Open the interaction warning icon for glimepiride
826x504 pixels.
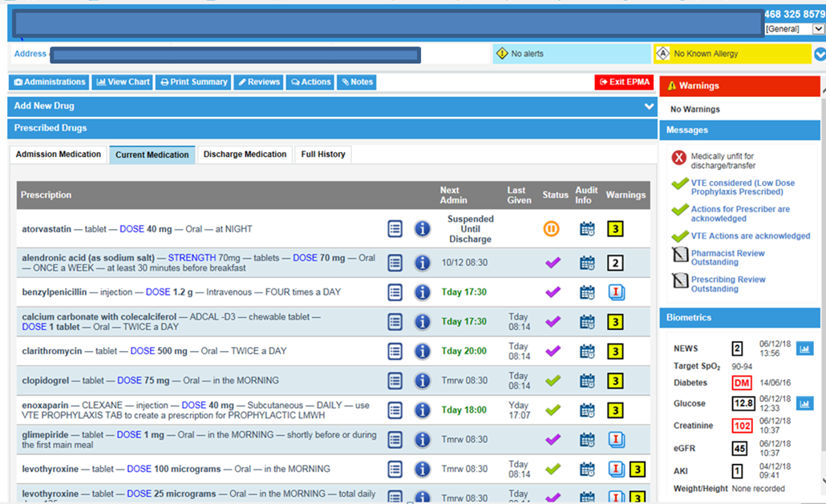(617, 439)
